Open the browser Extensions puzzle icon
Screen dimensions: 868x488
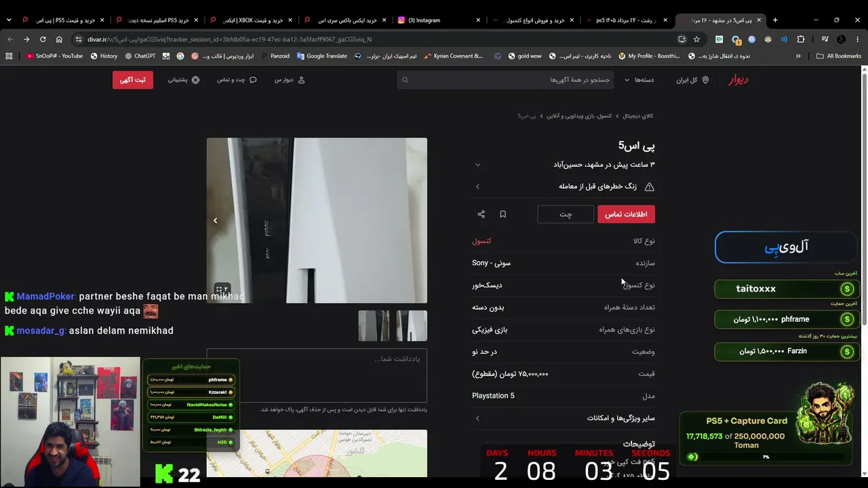[x=801, y=39]
